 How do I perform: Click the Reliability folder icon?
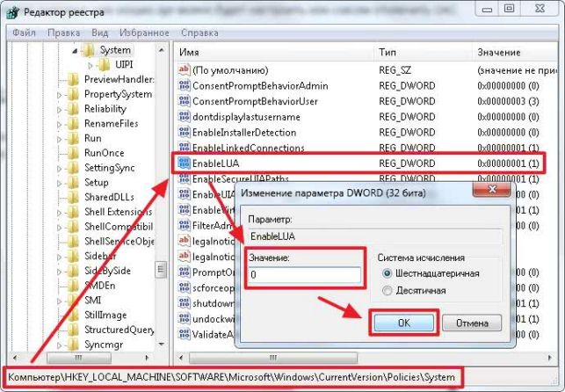click(72, 109)
